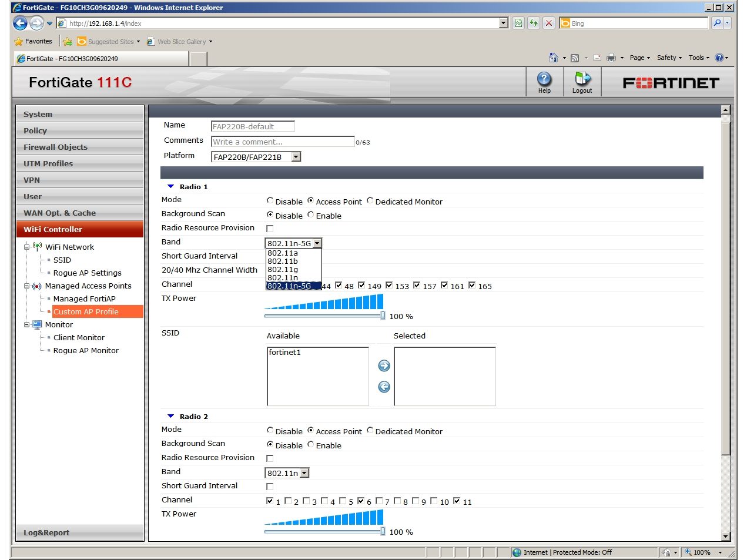The width and height of the screenshot is (747, 560).
Task: Open Client Monitor page
Action: point(79,337)
